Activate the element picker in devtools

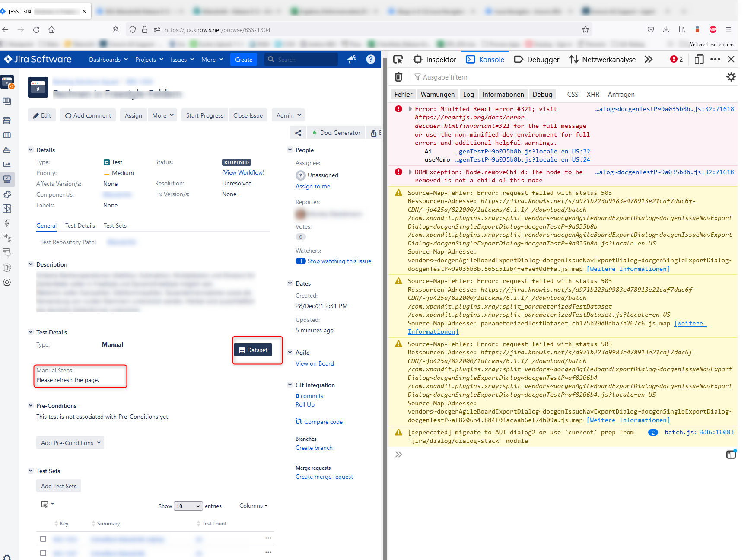397,59
